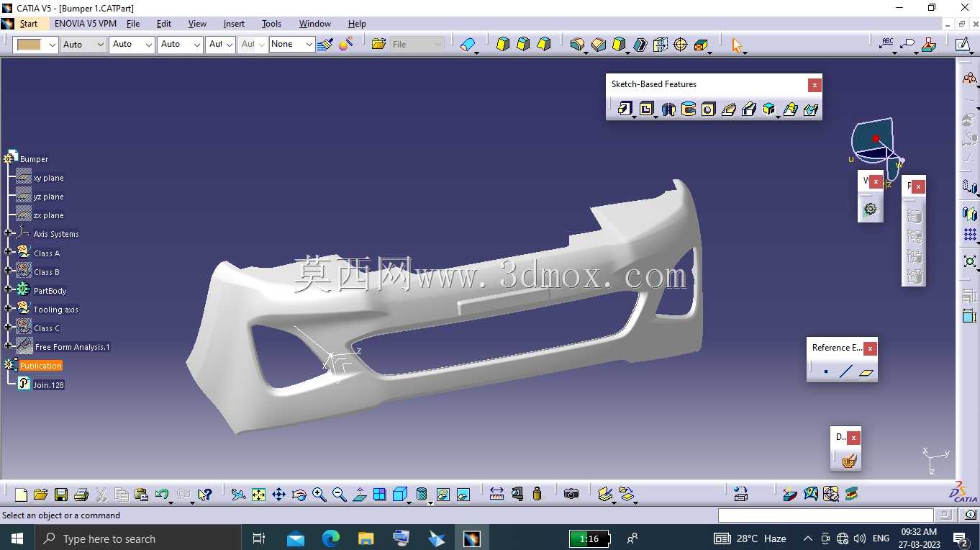
Task: Click the power input command field
Action: click(x=825, y=515)
